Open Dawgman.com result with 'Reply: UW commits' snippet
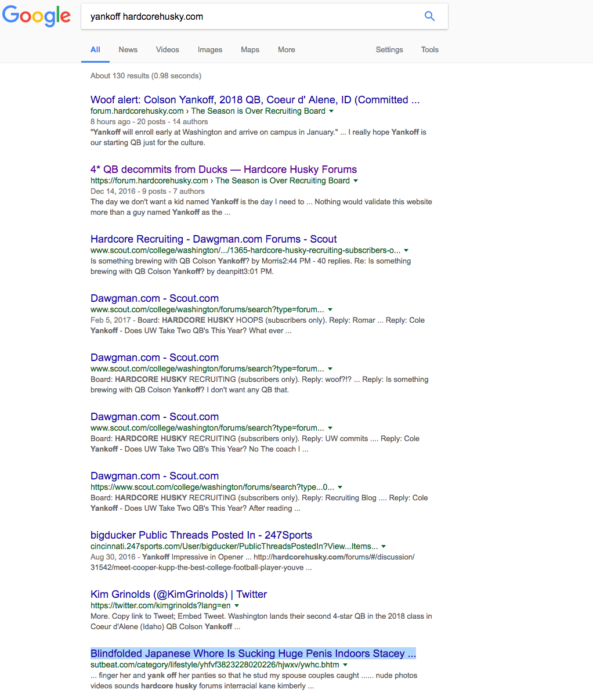Image resolution: width=593 pixels, height=700 pixels. (x=154, y=417)
